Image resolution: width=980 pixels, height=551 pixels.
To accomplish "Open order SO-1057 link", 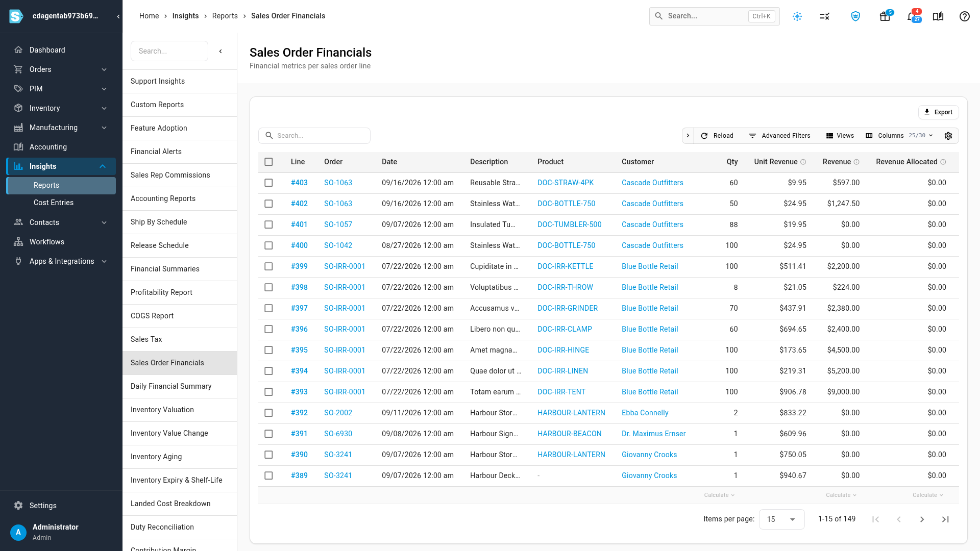I will [338, 224].
